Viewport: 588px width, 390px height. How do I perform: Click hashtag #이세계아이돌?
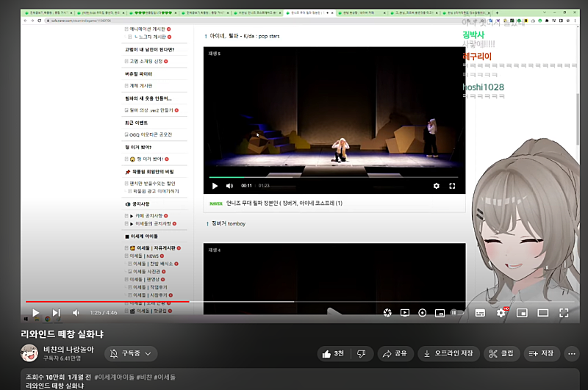[x=114, y=377]
